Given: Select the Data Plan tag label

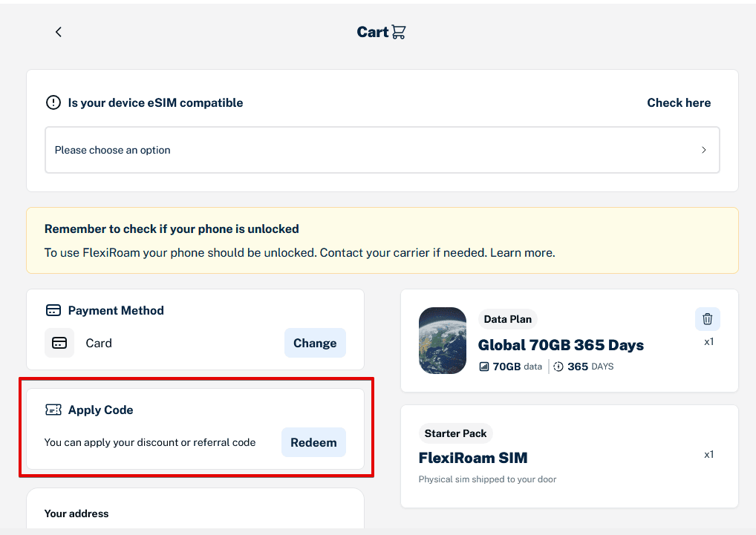Looking at the screenshot, I should pyautogui.click(x=508, y=320).
